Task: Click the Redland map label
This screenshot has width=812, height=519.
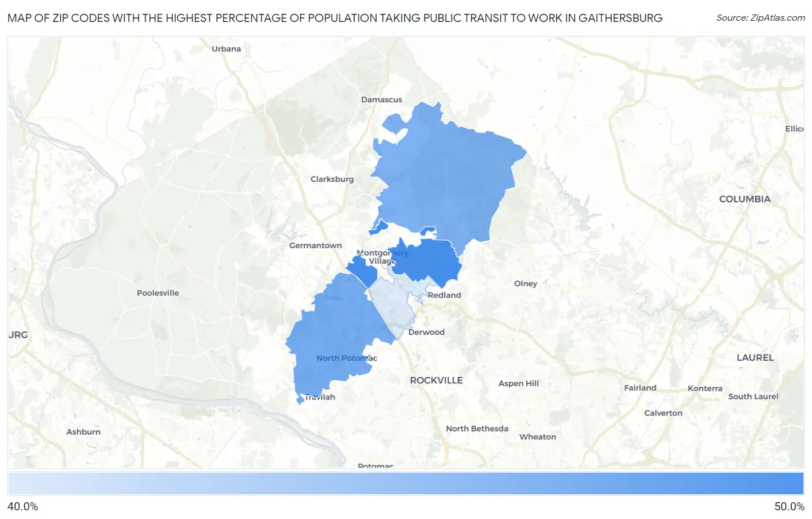Action: (445, 295)
